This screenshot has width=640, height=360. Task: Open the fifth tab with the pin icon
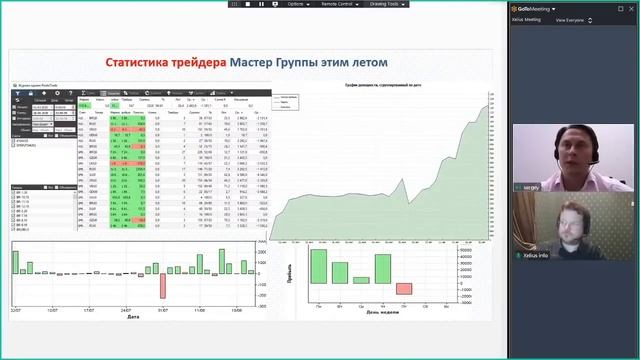click(x=175, y=93)
